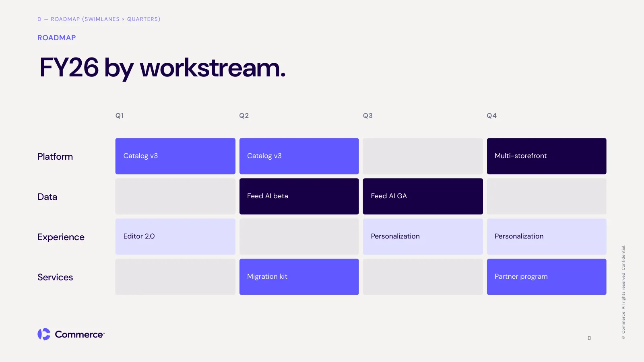Select the Q1 column header
The height and width of the screenshot is (362, 644).
(x=120, y=116)
